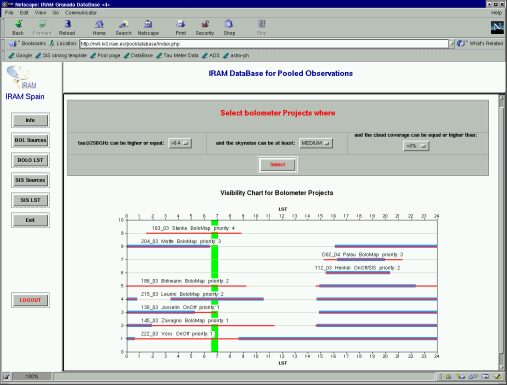Expand the tau@250GHz >0.4 dropdown
Viewport: 507px width, 385px height.
coord(180,143)
